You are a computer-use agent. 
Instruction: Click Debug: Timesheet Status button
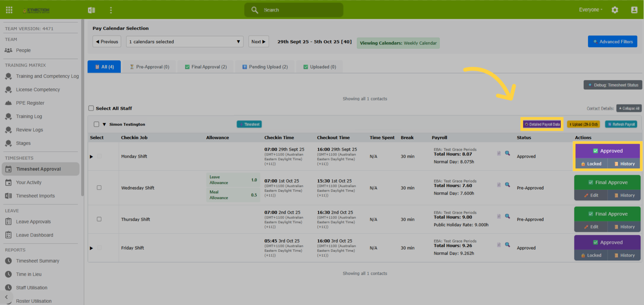pos(613,85)
